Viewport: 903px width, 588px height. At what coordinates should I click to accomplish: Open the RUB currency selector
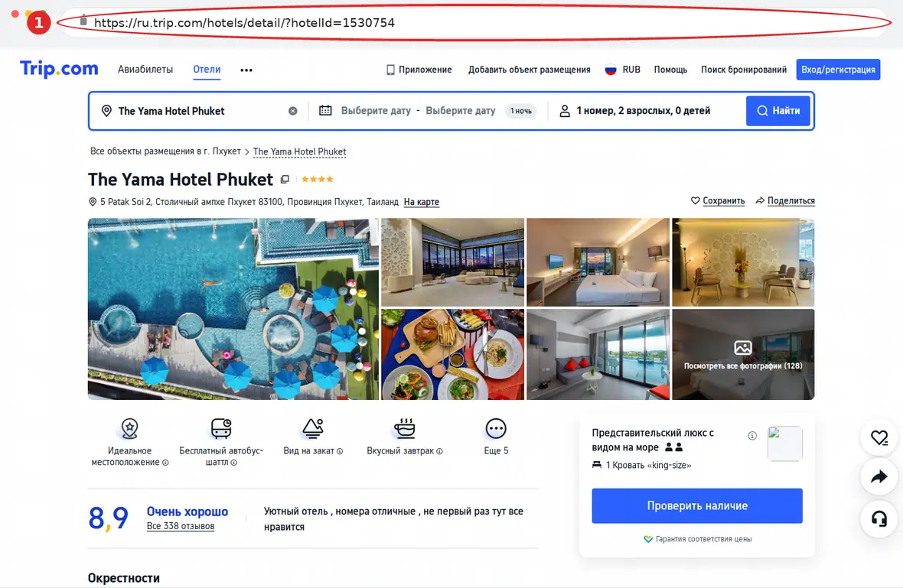tap(631, 70)
